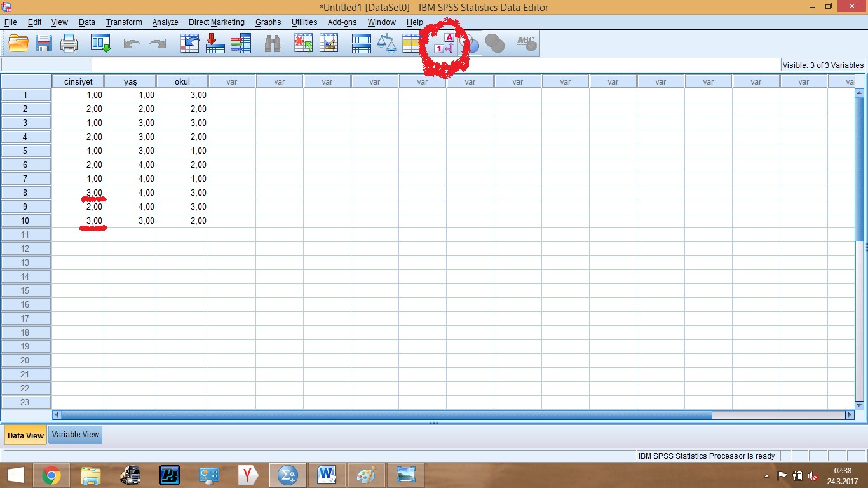Click the Show All Variables icon
This screenshot has height=488, width=868.
(x=494, y=44)
